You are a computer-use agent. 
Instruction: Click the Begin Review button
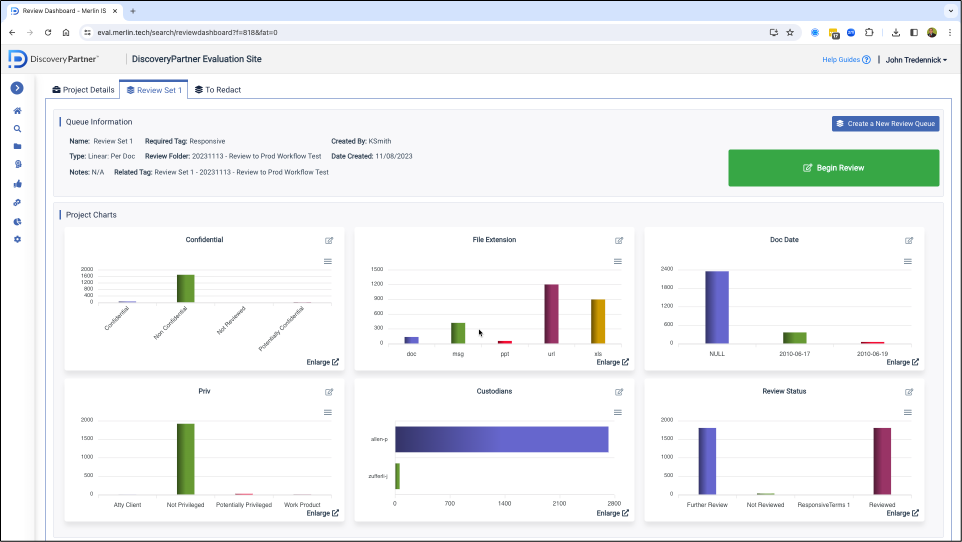833,168
